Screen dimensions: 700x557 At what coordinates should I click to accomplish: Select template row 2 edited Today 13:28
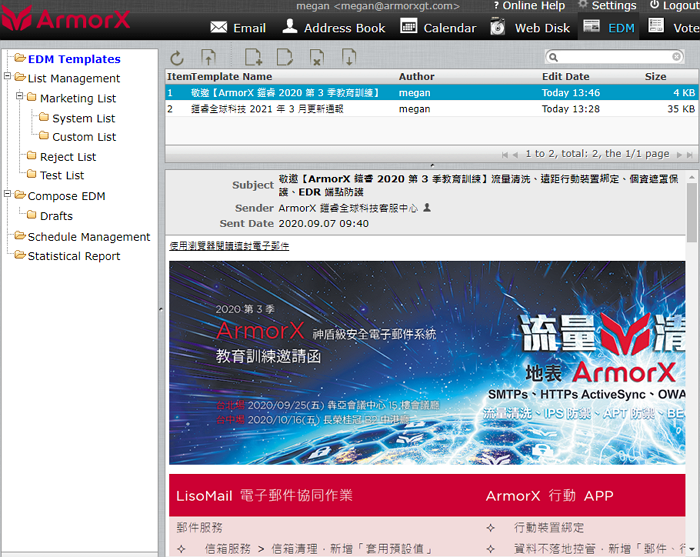click(431, 109)
